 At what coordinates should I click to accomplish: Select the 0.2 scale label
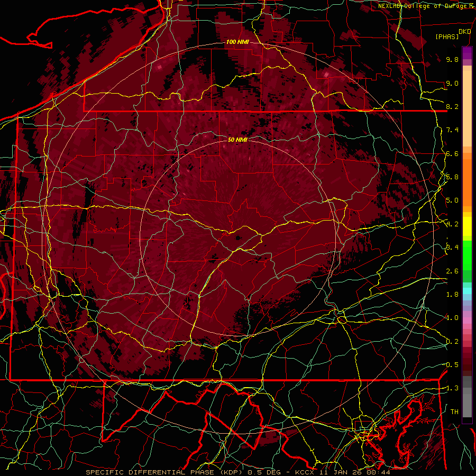pyautogui.click(x=452, y=342)
